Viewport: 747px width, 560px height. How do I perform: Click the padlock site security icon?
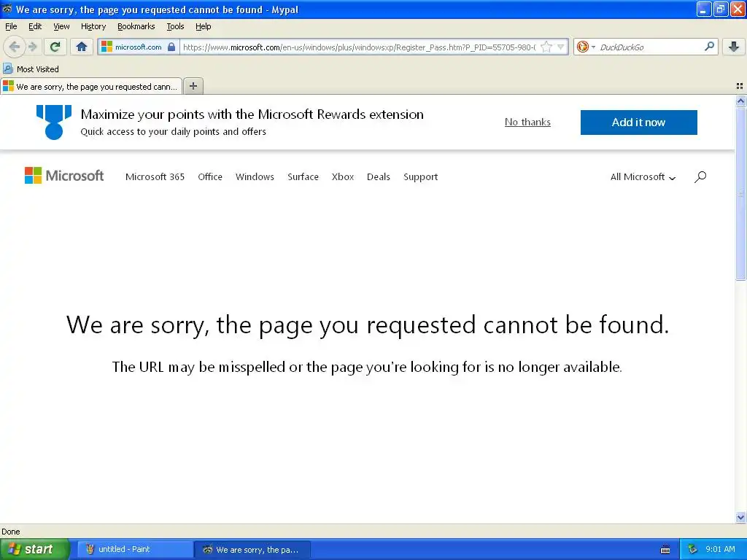(x=171, y=47)
